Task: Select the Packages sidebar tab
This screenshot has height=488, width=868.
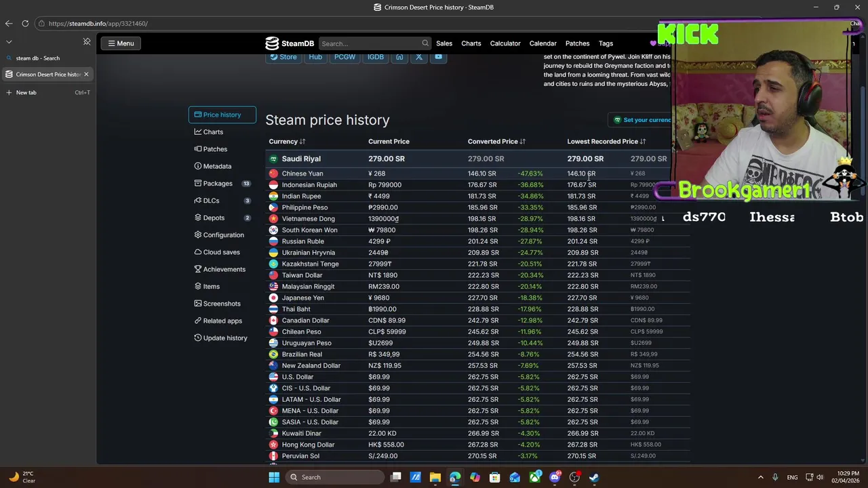Action: coord(222,184)
